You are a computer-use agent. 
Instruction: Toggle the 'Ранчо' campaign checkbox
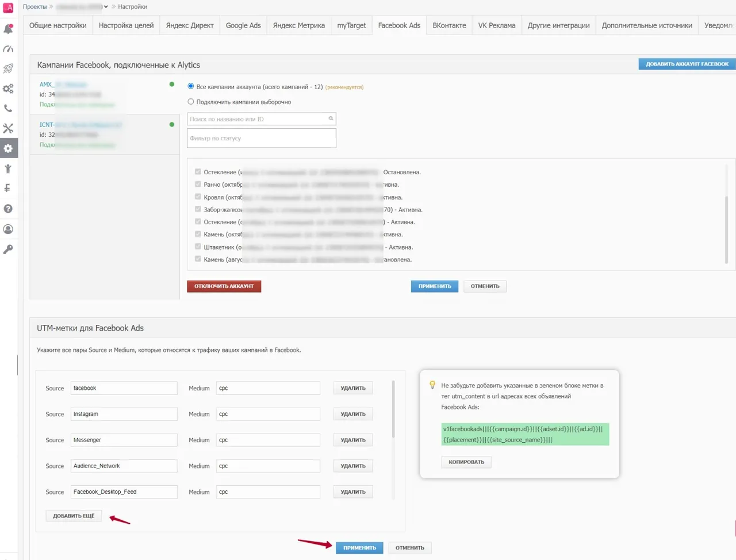(x=198, y=184)
